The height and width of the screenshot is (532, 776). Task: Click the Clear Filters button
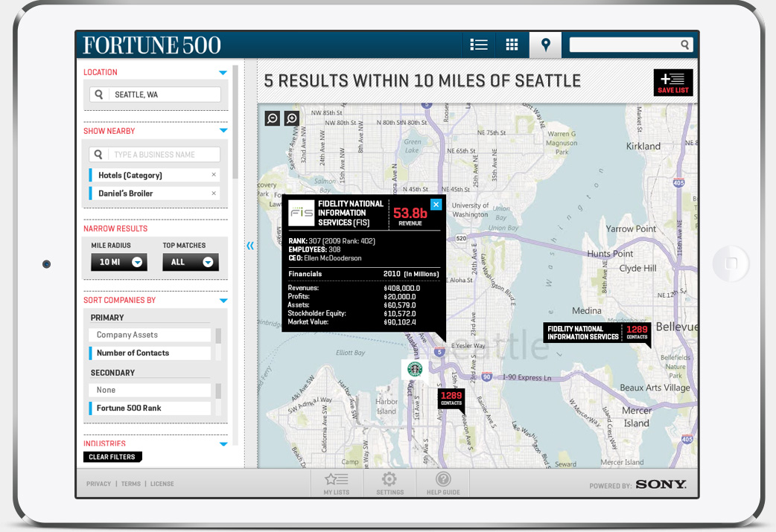[112, 457]
